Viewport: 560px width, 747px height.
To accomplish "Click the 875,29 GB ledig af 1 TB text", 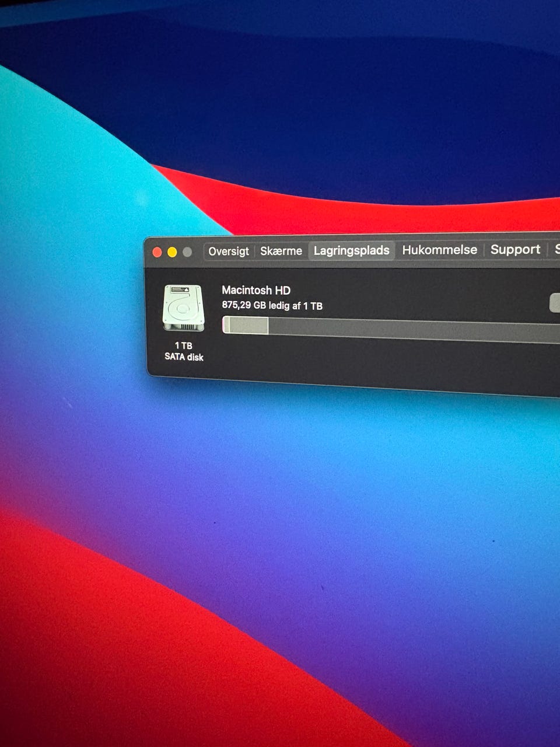I will pyautogui.click(x=272, y=305).
